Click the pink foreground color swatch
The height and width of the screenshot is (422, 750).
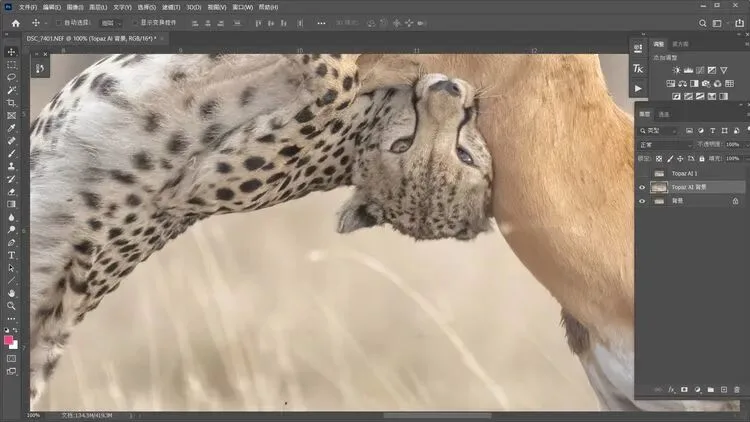(x=8, y=340)
